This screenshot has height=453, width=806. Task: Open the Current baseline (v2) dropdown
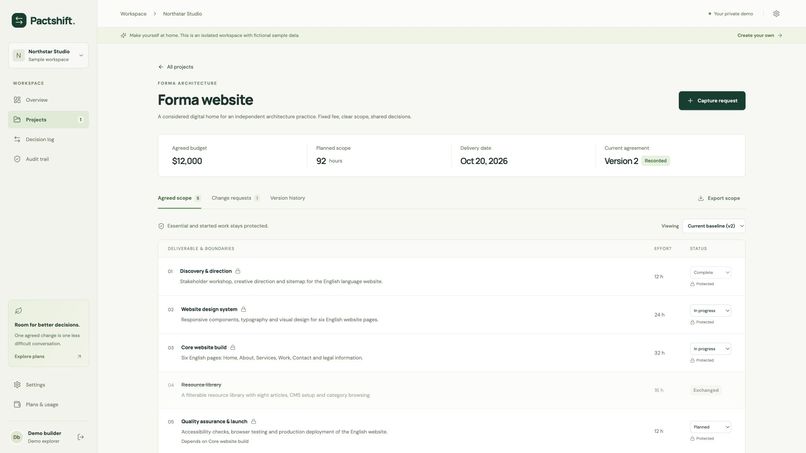(714, 226)
